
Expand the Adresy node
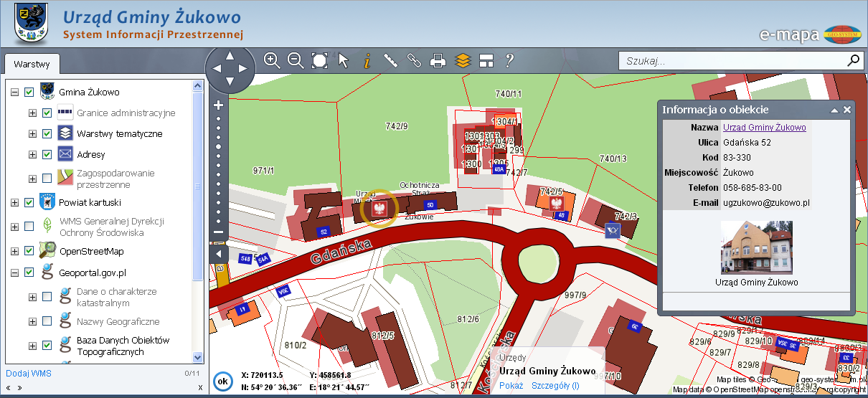coord(32,154)
